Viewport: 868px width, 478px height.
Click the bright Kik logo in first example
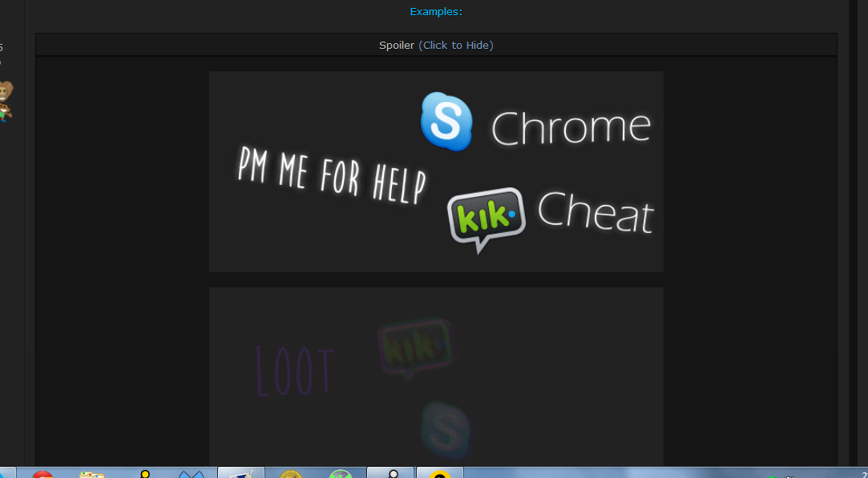(x=486, y=220)
